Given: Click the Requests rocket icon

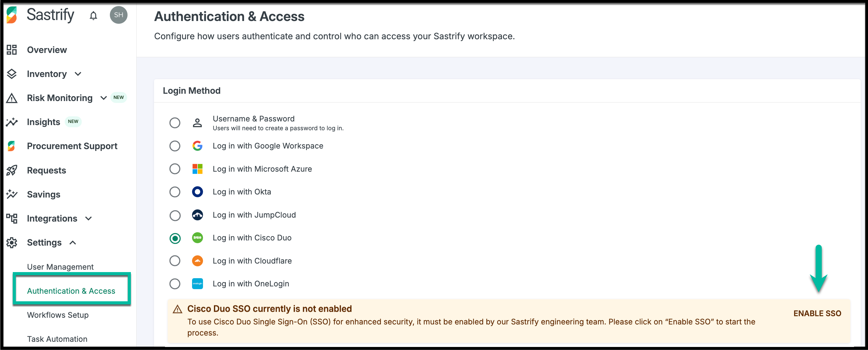Looking at the screenshot, I should tap(12, 170).
